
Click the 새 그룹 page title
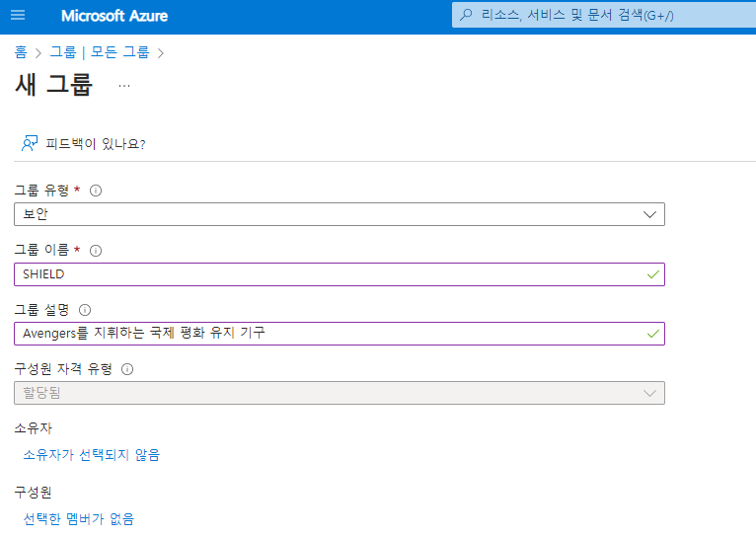(x=53, y=84)
